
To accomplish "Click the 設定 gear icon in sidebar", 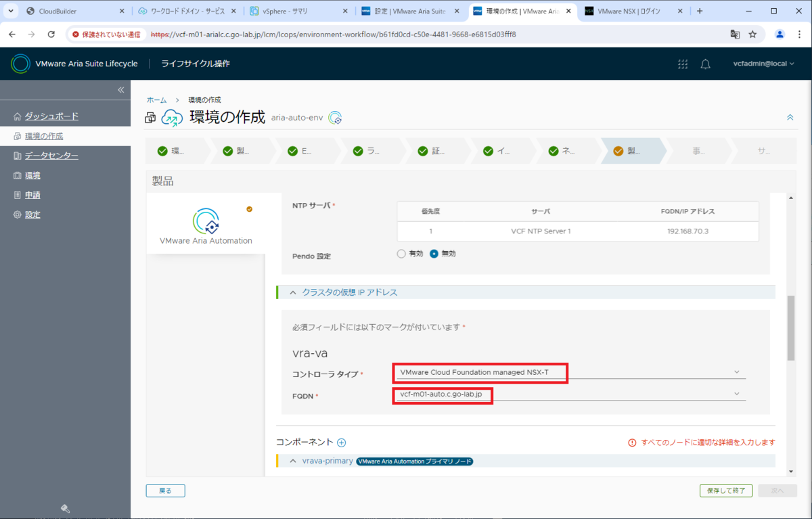I will coord(18,215).
